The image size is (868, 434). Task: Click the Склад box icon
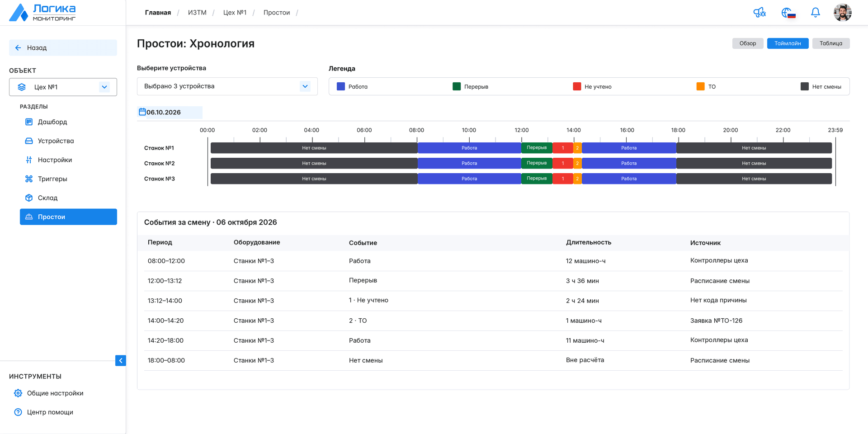point(29,198)
